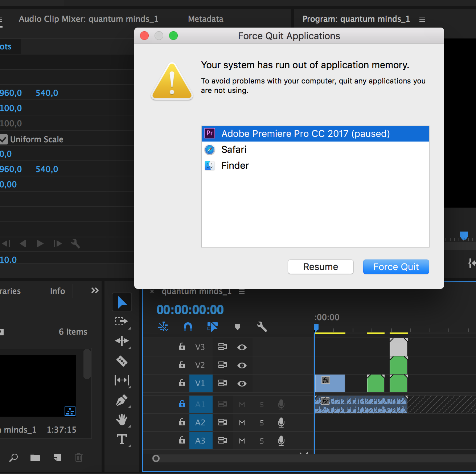Click the project panel vertical scrollbar
476x474 pixels.
(87, 364)
